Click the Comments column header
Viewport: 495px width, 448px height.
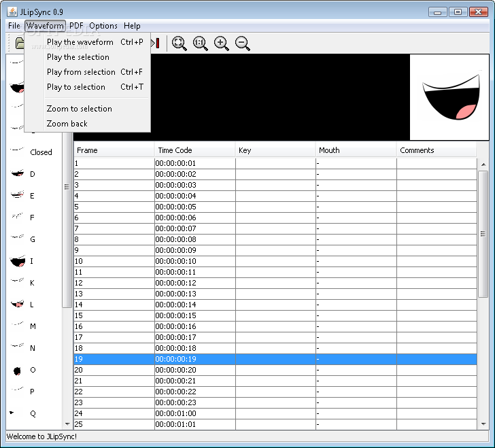point(437,150)
